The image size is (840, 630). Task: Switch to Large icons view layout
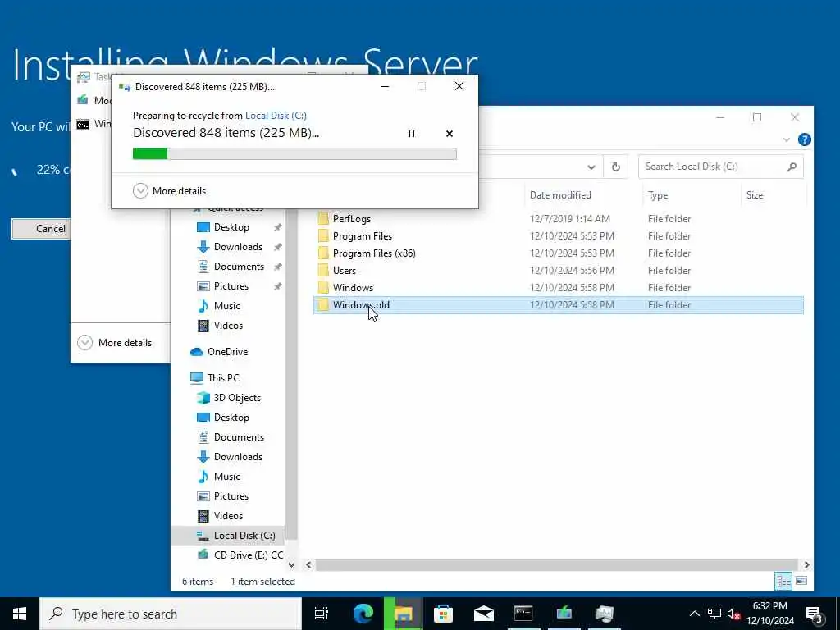click(x=801, y=581)
